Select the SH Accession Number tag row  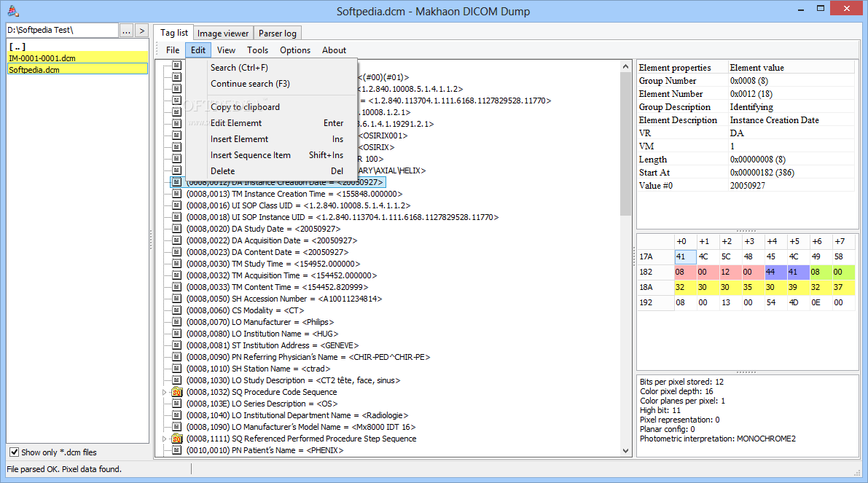(284, 298)
